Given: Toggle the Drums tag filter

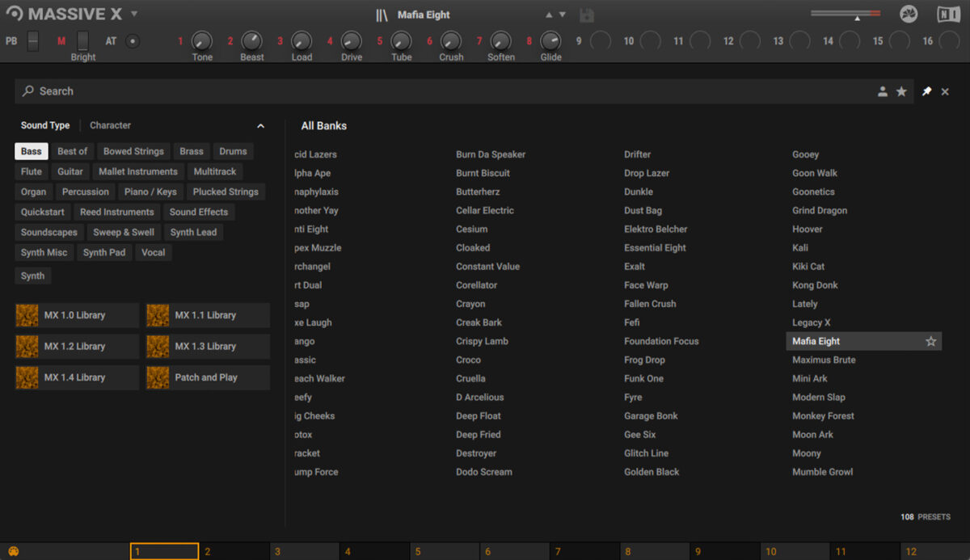Looking at the screenshot, I should (x=233, y=151).
